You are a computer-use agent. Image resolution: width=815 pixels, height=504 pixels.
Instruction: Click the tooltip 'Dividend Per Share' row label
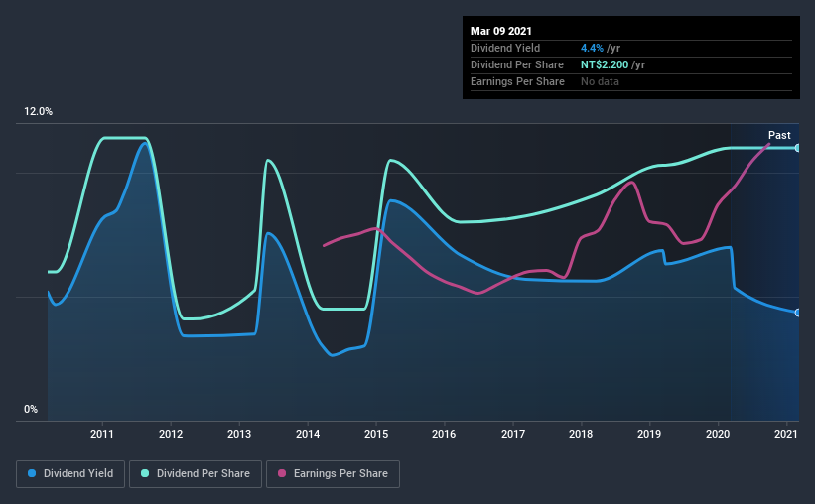click(516, 64)
